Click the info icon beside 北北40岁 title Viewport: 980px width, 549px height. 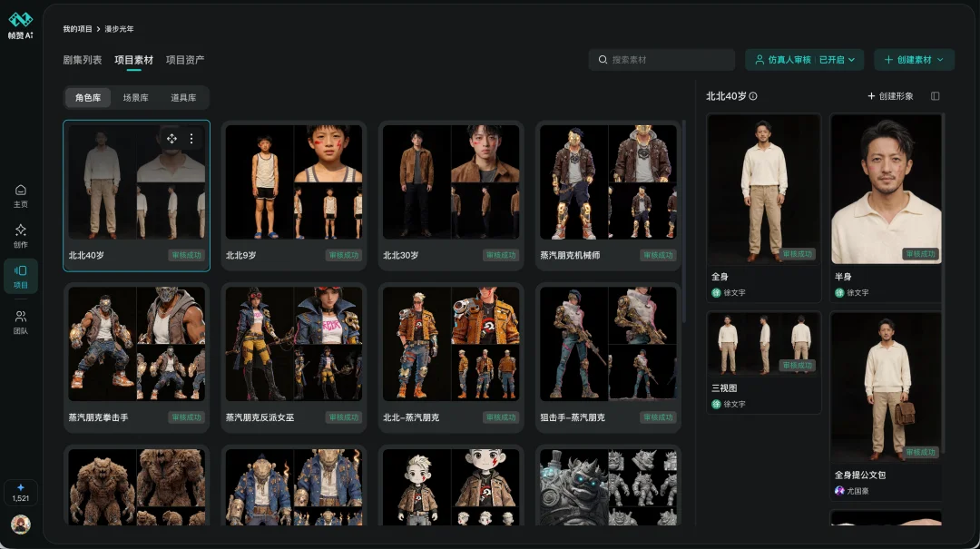pos(753,96)
